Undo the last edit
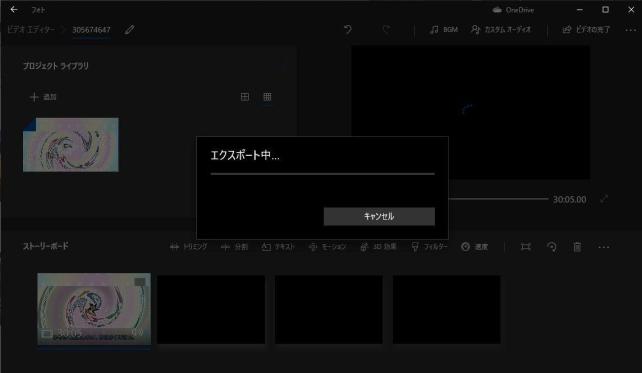This screenshot has height=373, width=642. (348, 29)
